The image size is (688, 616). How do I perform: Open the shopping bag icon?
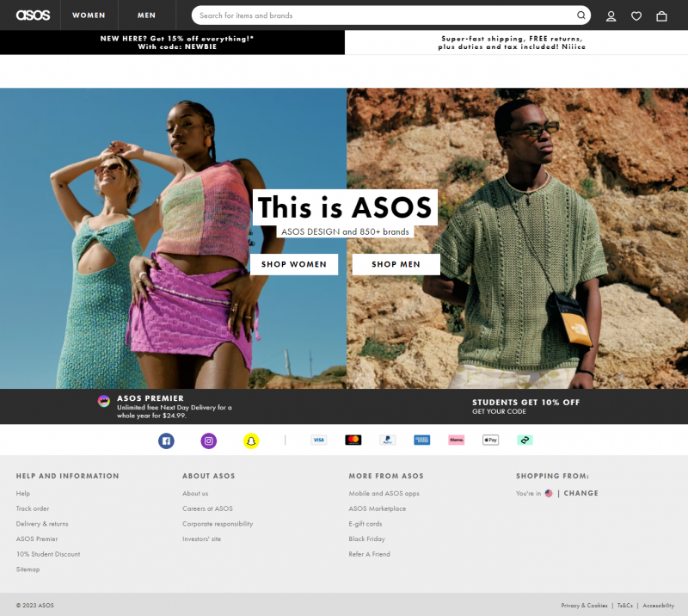pyautogui.click(x=661, y=15)
